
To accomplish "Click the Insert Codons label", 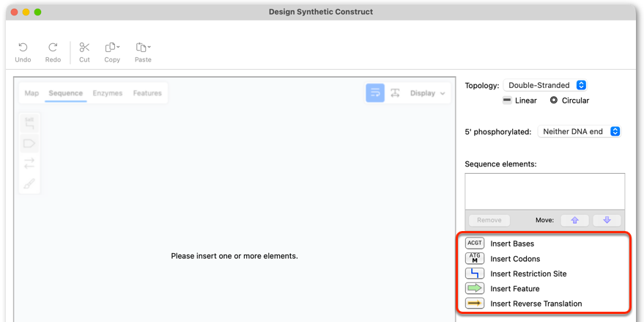I will click(515, 259).
